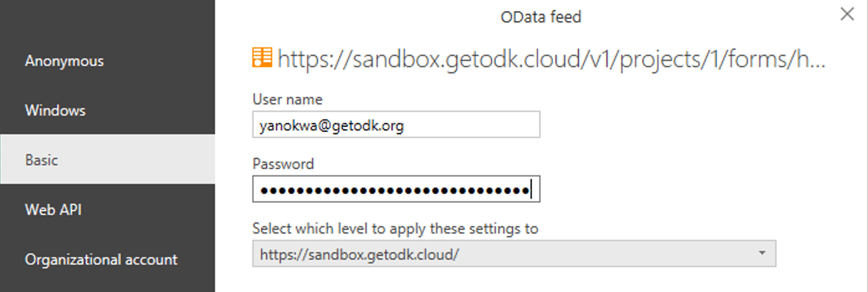Screen dimensions: 868x292
Task: Click the yanokwa@getodk.org text
Action: (x=332, y=127)
